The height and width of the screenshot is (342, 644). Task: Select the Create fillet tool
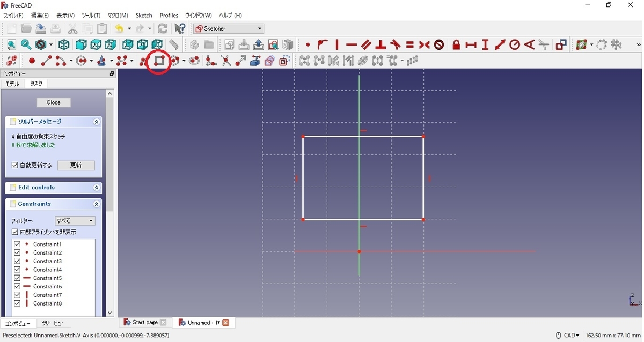point(211,61)
